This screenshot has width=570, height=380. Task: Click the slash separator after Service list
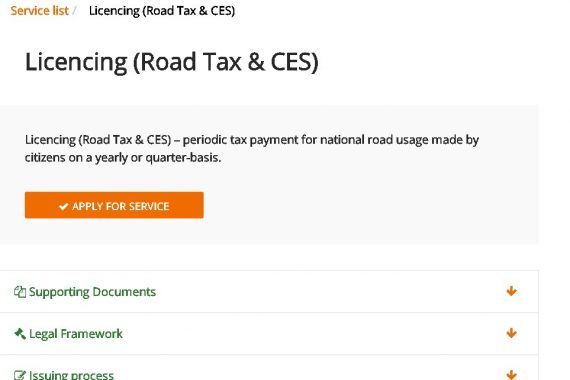pos(74,11)
